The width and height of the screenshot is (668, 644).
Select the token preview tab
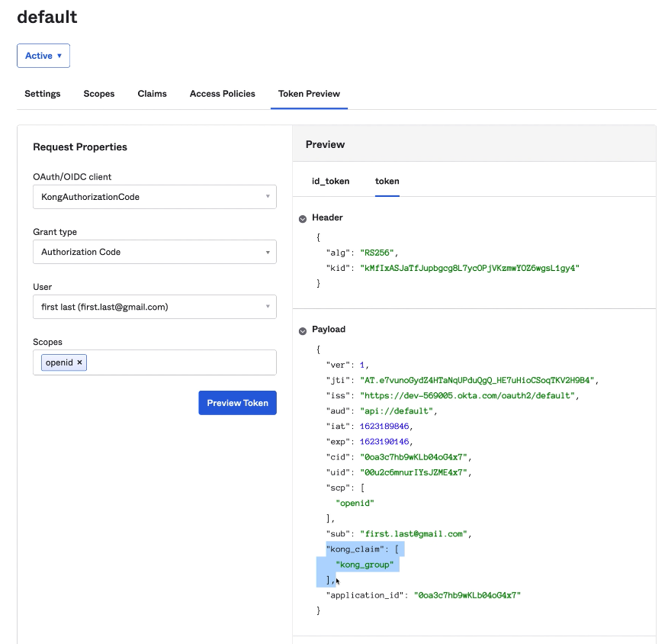(x=387, y=182)
